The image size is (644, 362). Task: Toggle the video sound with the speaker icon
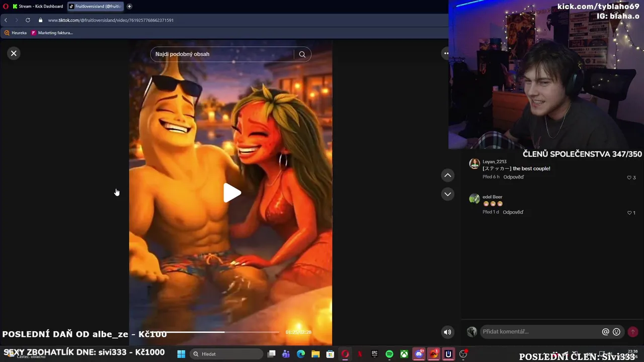(x=447, y=332)
